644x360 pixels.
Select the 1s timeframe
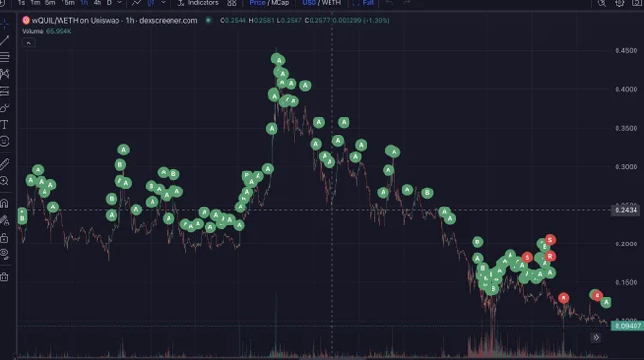(x=21, y=3)
